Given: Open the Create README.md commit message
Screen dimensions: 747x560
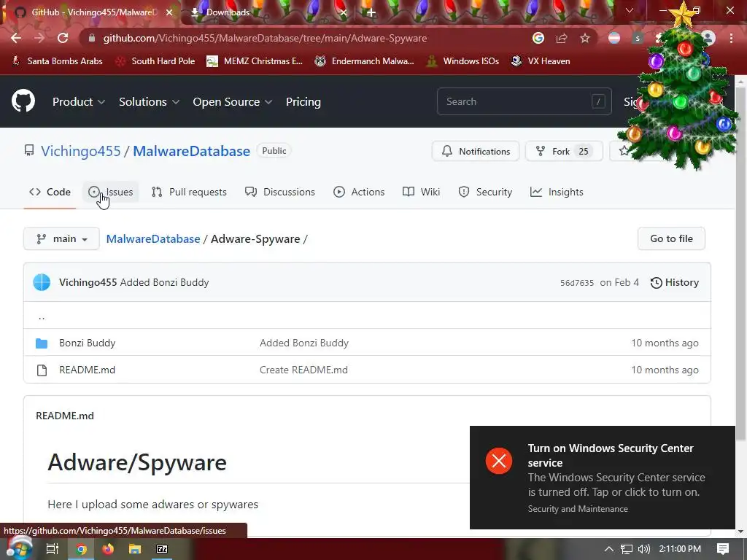Looking at the screenshot, I should [303, 370].
